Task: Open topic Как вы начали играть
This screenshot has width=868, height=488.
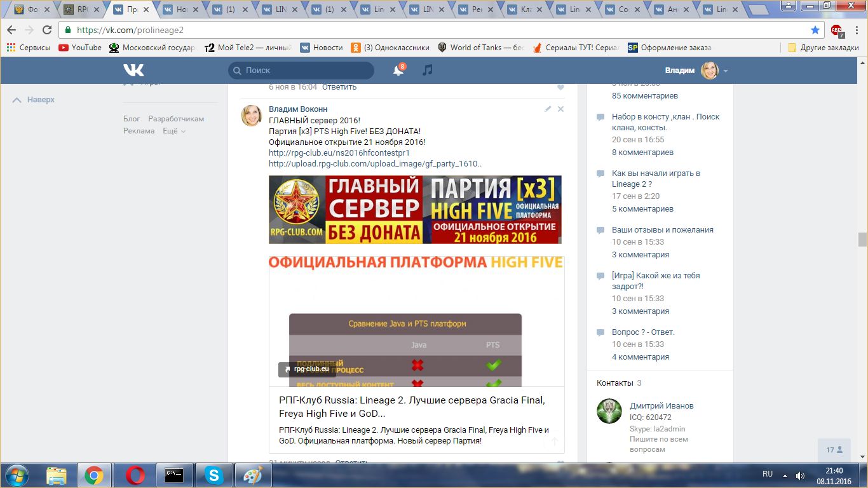Action: tap(656, 179)
